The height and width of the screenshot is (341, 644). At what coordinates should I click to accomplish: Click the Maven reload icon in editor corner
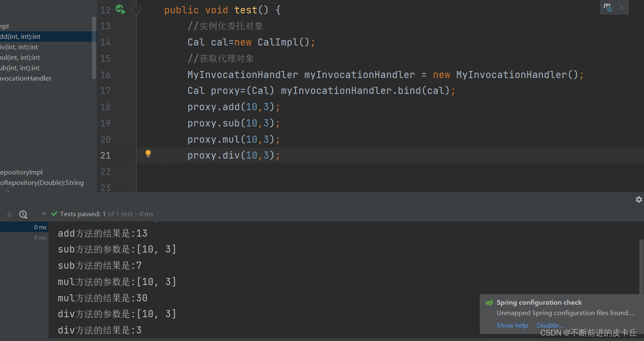[x=608, y=8]
